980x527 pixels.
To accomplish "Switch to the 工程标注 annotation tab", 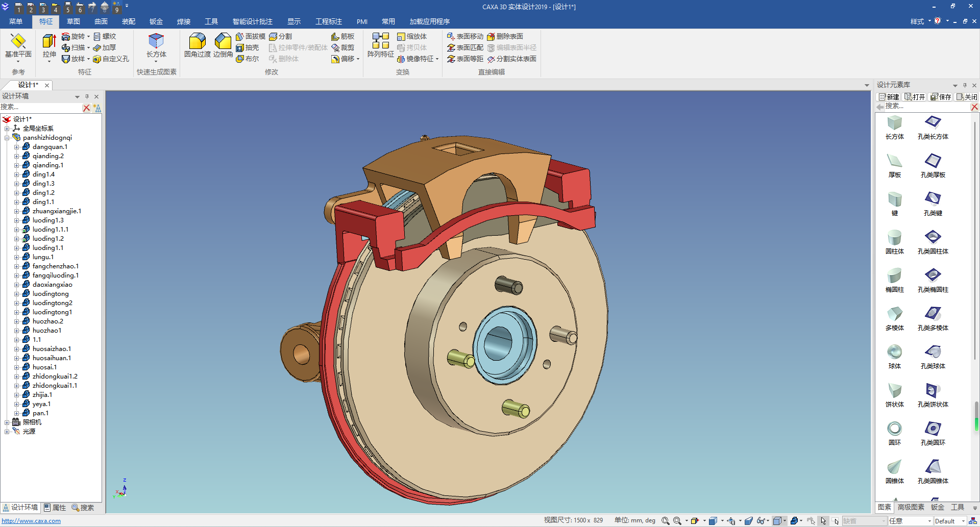I will click(x=329, y=21).
